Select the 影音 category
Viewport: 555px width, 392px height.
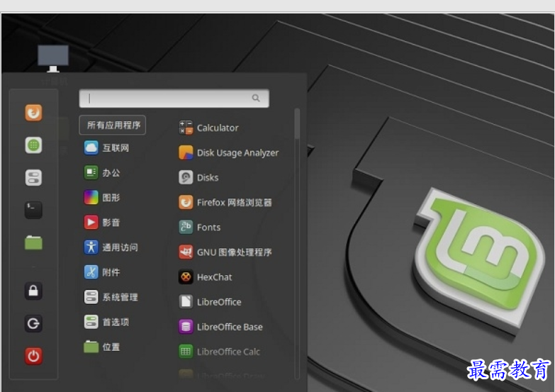click(102, 223)
